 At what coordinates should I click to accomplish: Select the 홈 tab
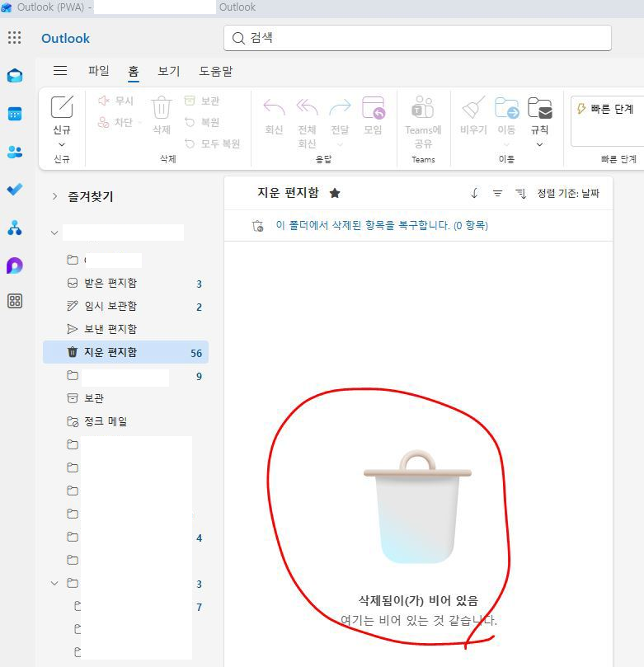(133, 71)
